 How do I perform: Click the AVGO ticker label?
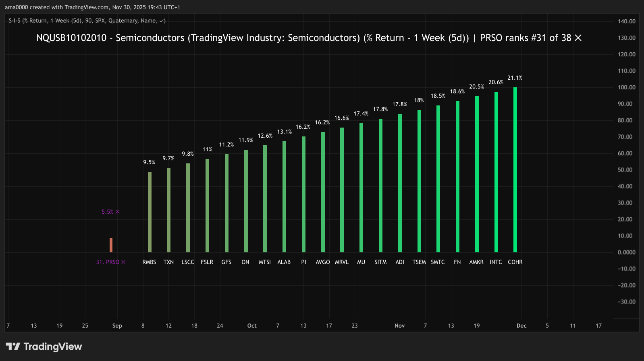(x=323, y=262)
